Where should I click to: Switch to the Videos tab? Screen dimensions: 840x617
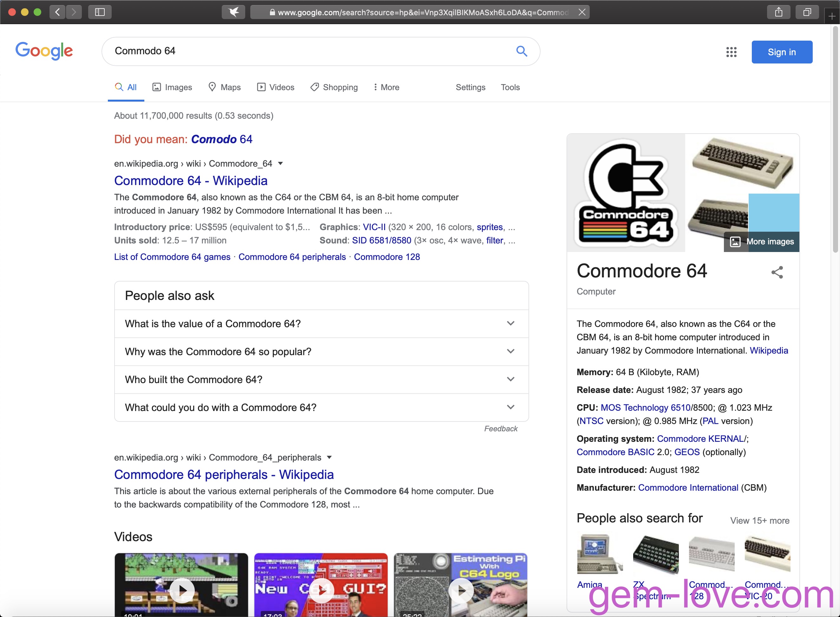[x=276, y=87]
